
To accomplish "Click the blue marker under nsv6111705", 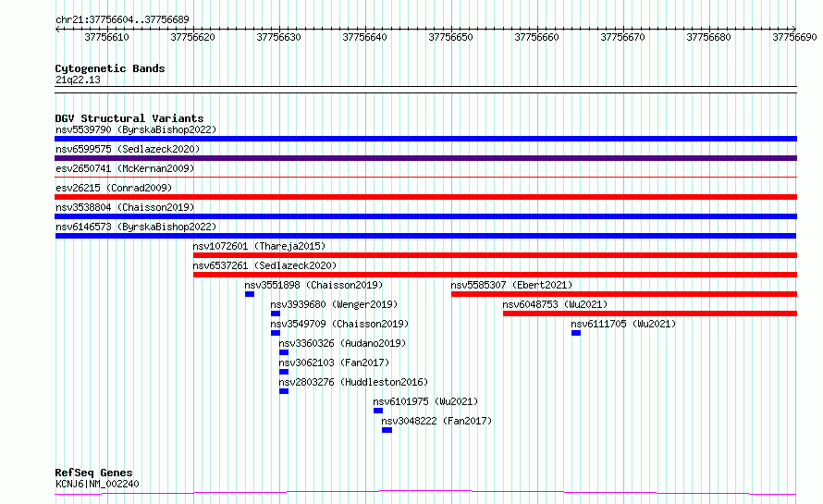I will click(x=576, y=333).
